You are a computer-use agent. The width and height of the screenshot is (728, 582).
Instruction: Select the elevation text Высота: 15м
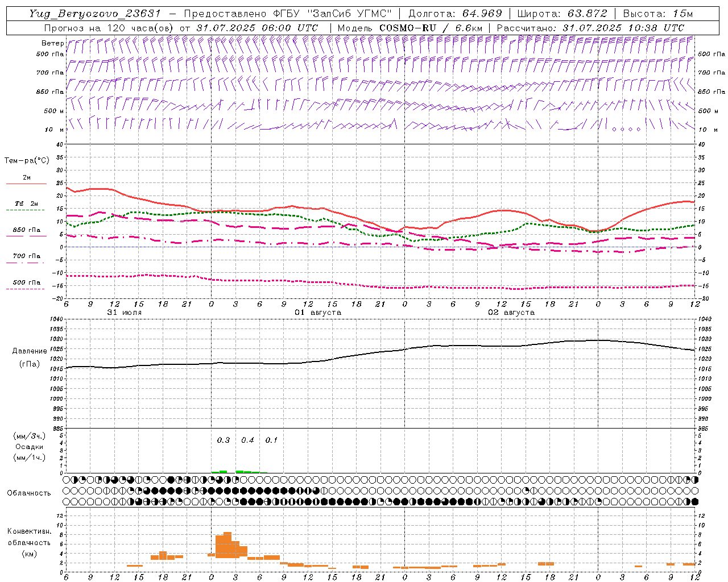click(658, 14)
